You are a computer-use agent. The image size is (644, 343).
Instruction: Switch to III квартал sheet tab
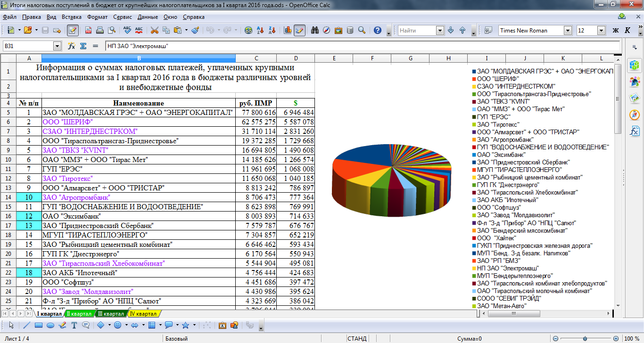(111, 314)
